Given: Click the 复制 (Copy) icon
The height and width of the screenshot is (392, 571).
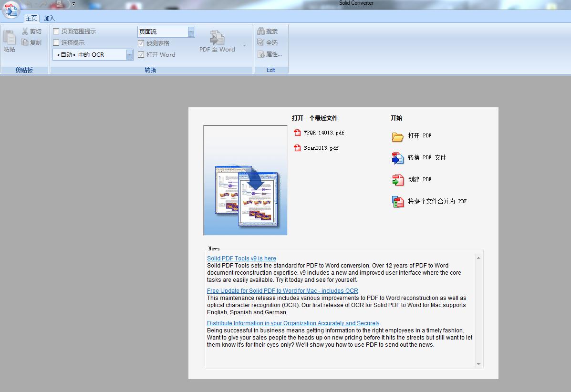Looking at the screenshot, I should (x=25, y=42).
